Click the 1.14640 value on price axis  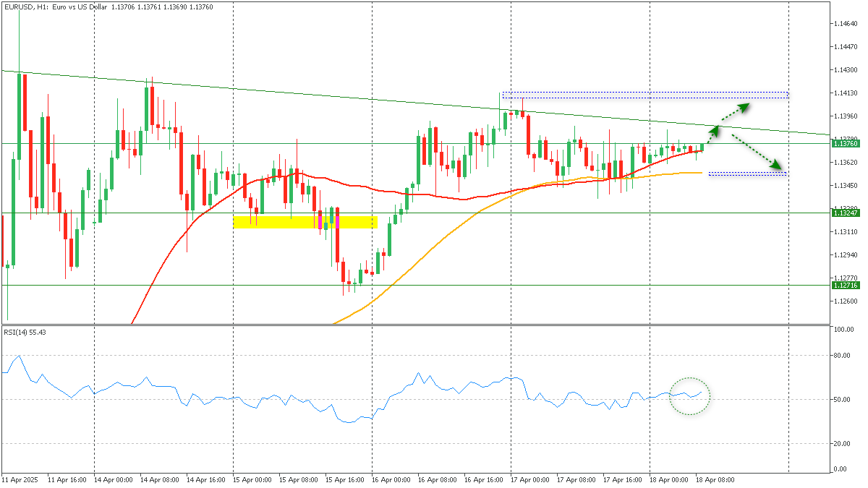[845, 24]
